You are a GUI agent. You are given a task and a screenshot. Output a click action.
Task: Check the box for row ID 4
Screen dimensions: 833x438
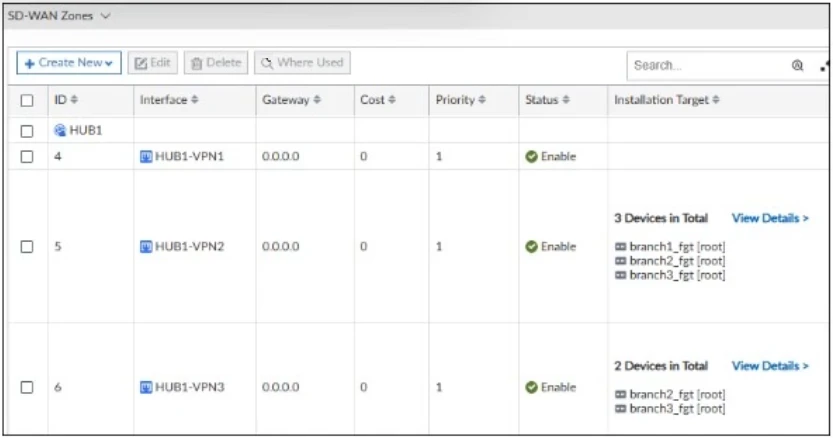(28, 157)
